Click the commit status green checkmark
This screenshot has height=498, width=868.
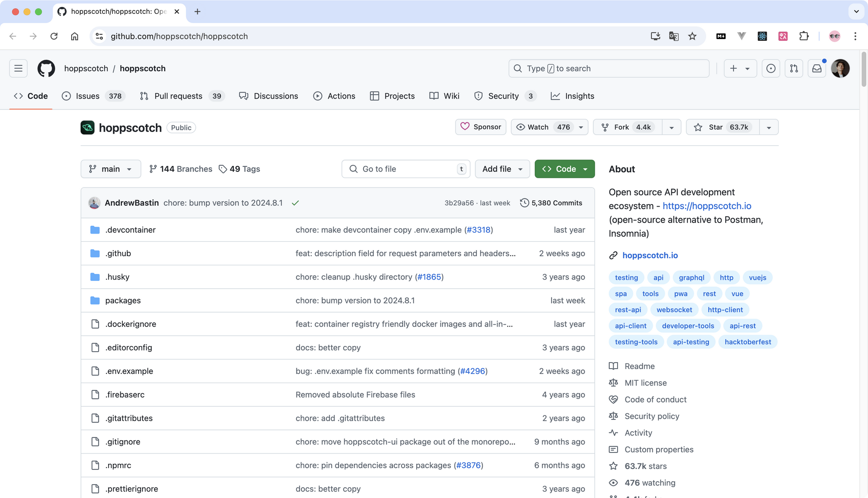pyautogui.click(x=295, y=203)
